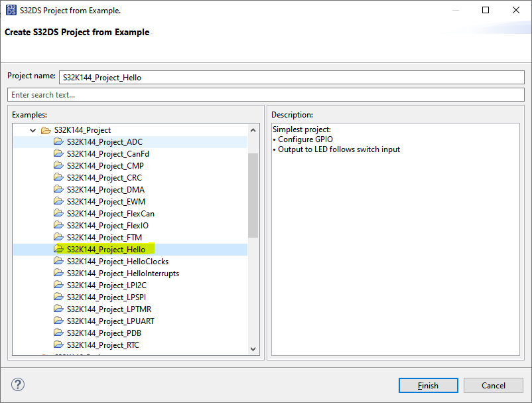The width and height of the screenshot is (532, 403).
Task: Click folder icon of S32K144_Project_PDB
Action: click(58, 333)
